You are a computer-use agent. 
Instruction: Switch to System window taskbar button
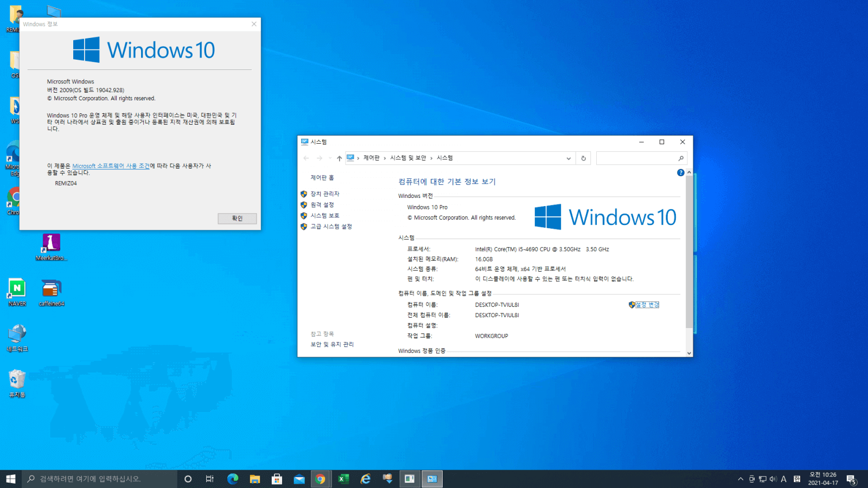pos(432,479)
